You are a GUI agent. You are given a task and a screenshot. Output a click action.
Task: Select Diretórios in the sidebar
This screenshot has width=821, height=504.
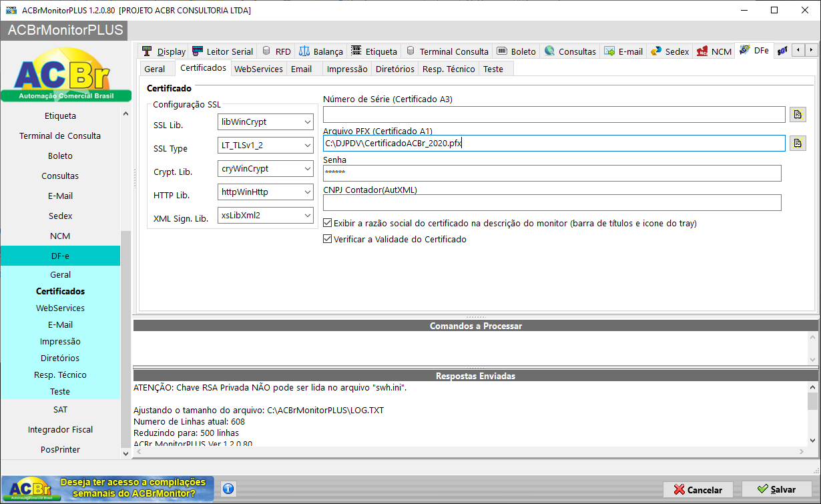pyautogui.click(x=60, y=358)
